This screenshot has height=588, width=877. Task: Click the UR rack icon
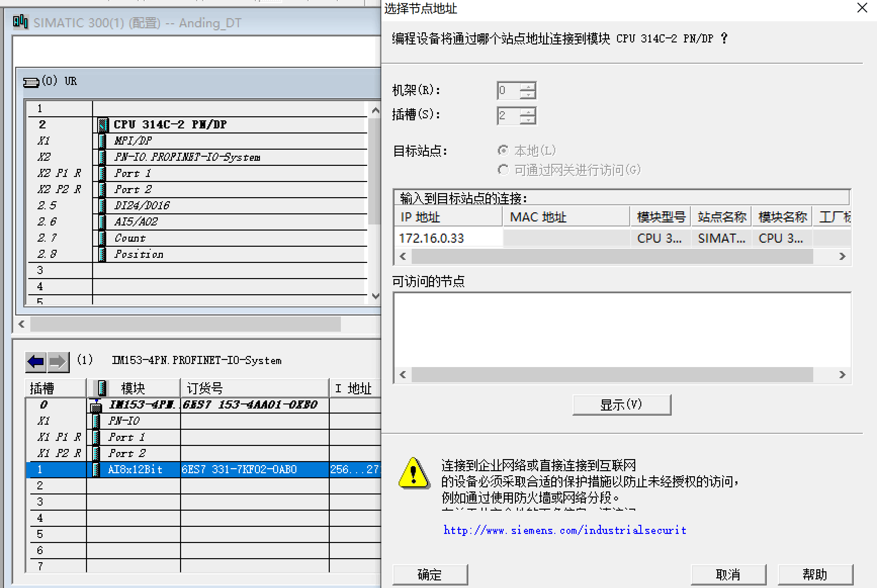[x=31, y=82]
